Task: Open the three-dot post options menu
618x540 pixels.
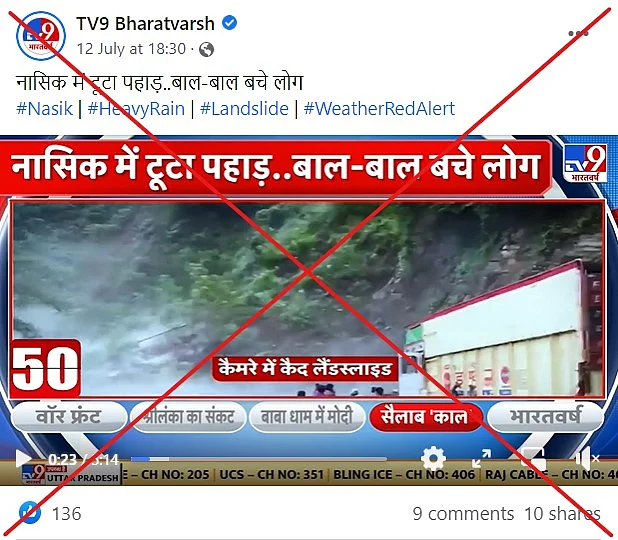Action: [x=578, y=34]
